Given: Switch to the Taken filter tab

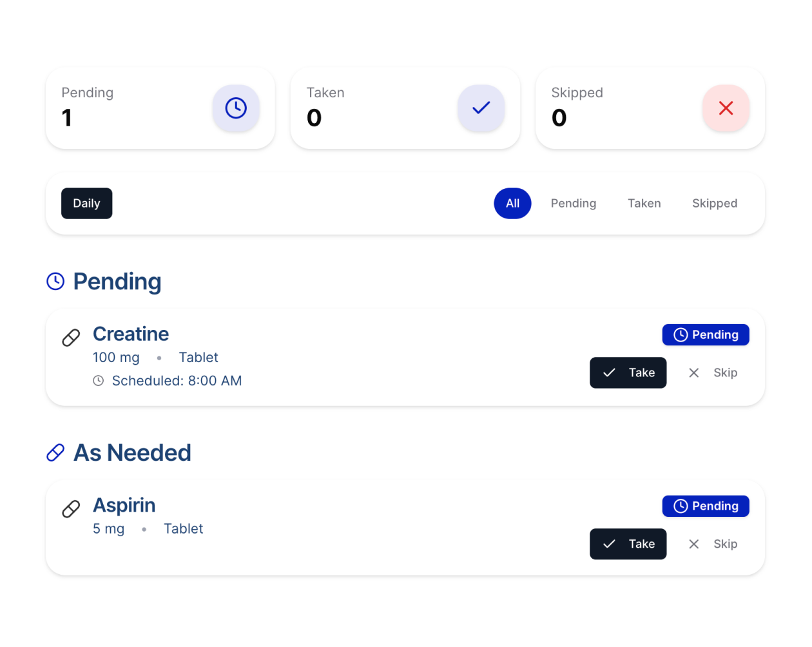Looking at the screenshot, I should coord(644,204).
